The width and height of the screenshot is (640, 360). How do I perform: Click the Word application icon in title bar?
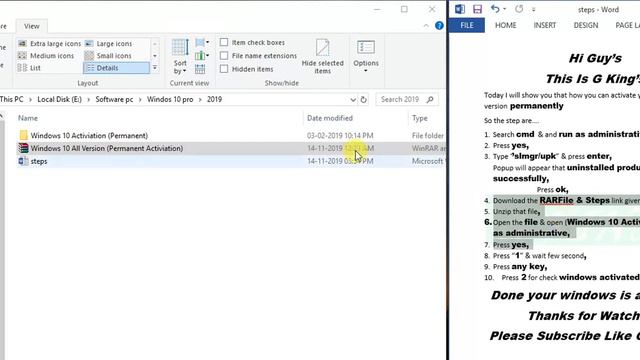pyautogui.click(x=460, y=9)
